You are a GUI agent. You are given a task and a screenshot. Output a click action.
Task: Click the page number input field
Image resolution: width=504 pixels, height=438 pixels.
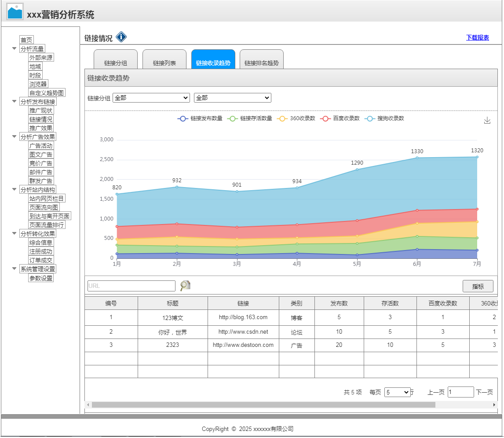click(x=460, y=392)
